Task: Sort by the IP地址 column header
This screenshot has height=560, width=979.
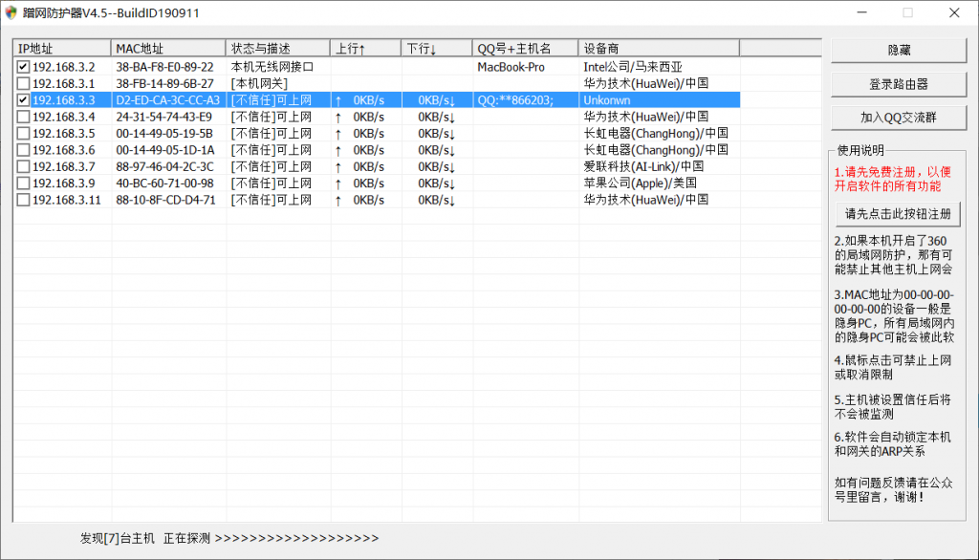Action: coord(62,49)
